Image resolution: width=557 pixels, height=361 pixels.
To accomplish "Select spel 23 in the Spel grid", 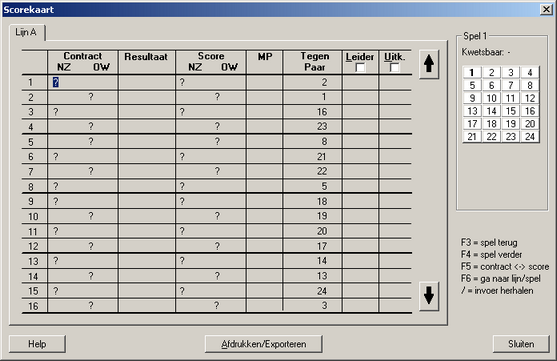I will 511,136.
